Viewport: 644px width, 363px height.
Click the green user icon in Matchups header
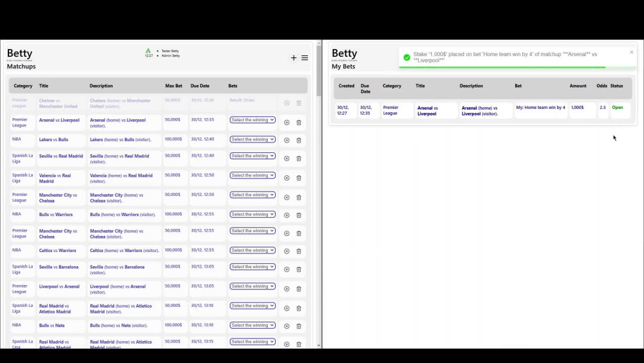148,51
